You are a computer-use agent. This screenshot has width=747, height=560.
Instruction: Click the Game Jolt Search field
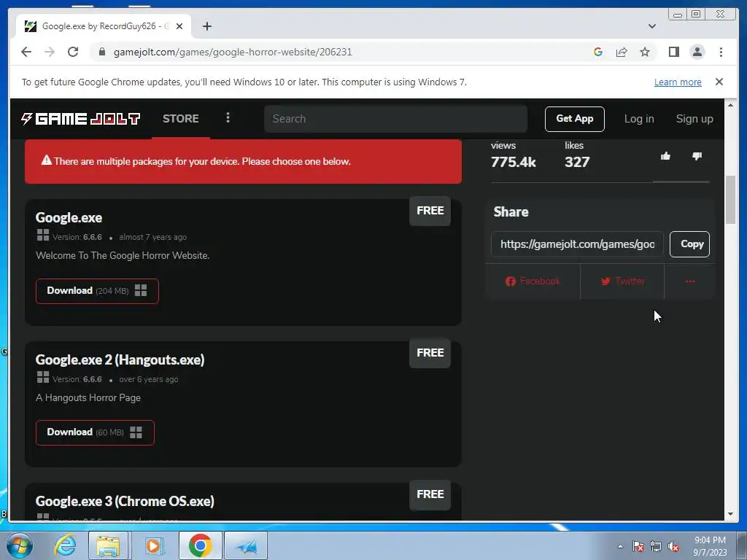(x=395, y=119)
